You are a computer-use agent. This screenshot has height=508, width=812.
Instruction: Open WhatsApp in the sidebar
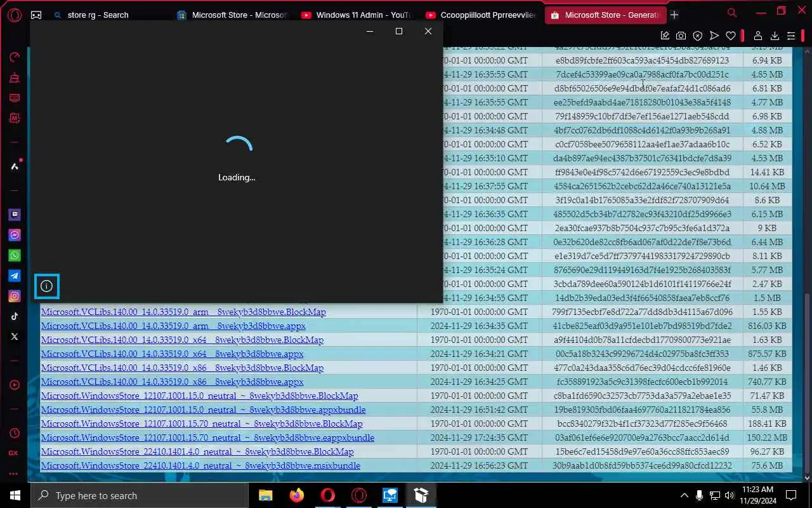pos(14,255)
